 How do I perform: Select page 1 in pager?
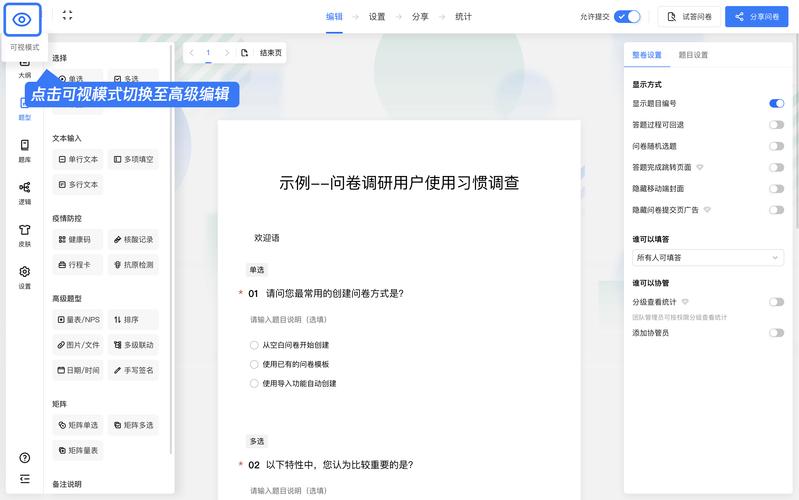pyautogui.click(x=208, y=52)
